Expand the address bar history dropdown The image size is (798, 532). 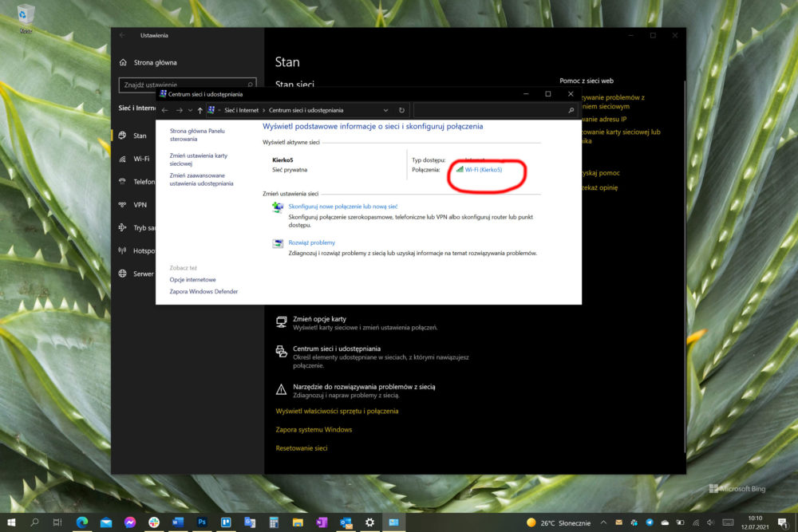tap(385, 110)
